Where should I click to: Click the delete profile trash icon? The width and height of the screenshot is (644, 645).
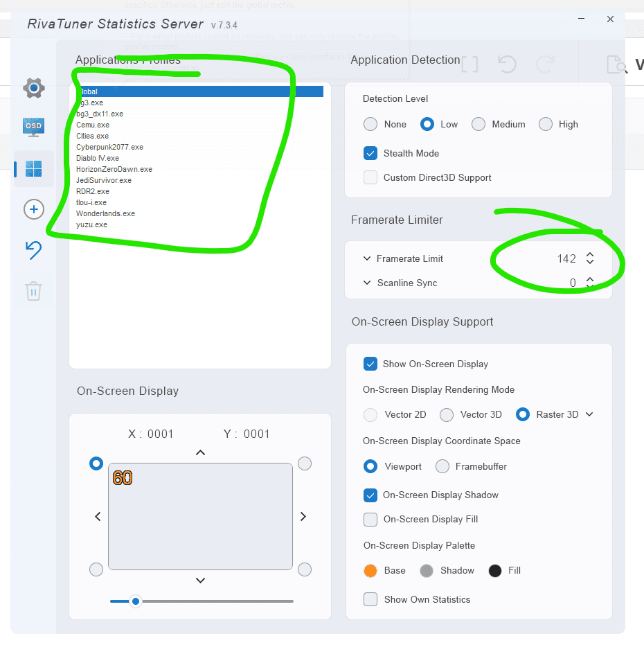34,291
